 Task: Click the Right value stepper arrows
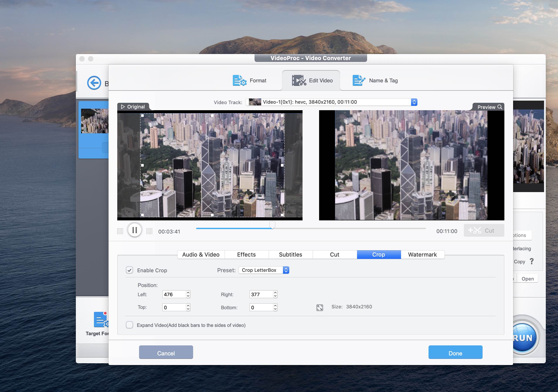pos(275,294)
